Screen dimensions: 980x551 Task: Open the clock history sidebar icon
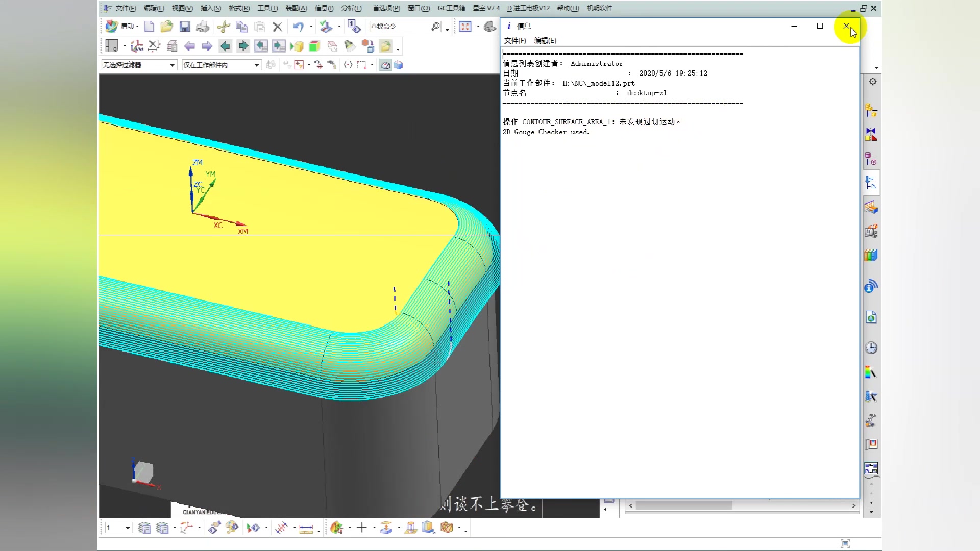point(871,348)
